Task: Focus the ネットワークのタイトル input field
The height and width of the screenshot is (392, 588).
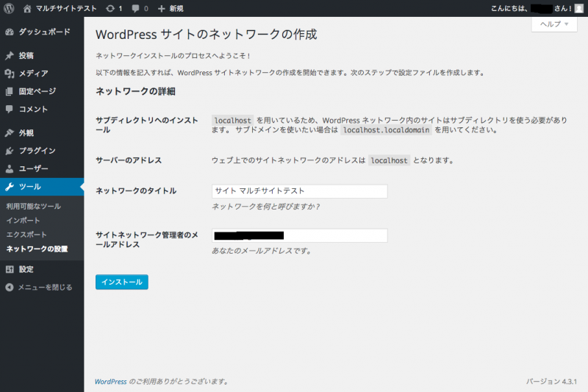Action: [300, 191]
